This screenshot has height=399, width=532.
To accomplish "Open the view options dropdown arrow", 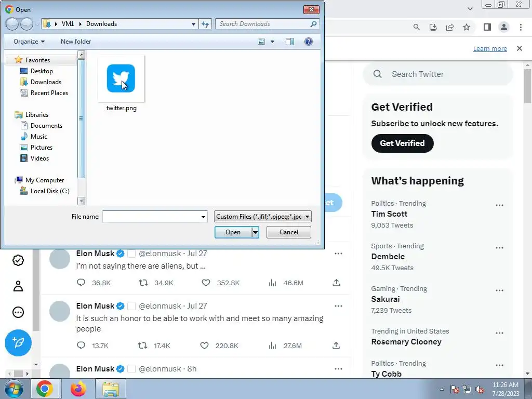I will click(272, 42).
